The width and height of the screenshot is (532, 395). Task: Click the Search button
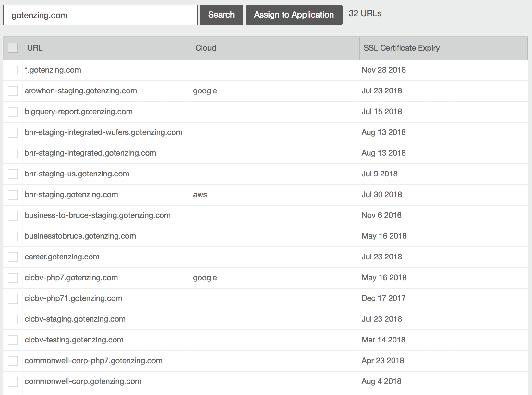221,15
